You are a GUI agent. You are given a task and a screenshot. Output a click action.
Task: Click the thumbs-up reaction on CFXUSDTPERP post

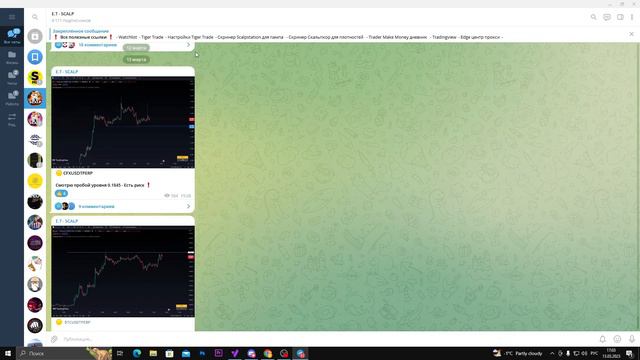(61, 193)
